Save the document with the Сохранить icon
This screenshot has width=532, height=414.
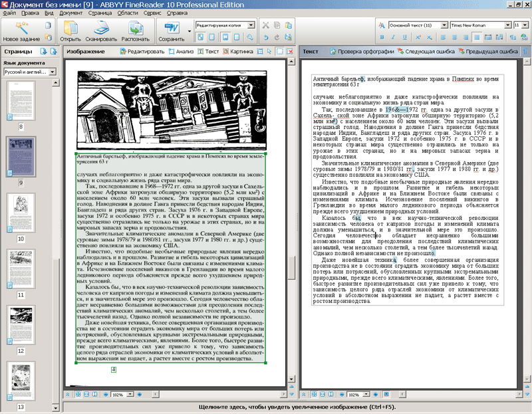(171, 27)
